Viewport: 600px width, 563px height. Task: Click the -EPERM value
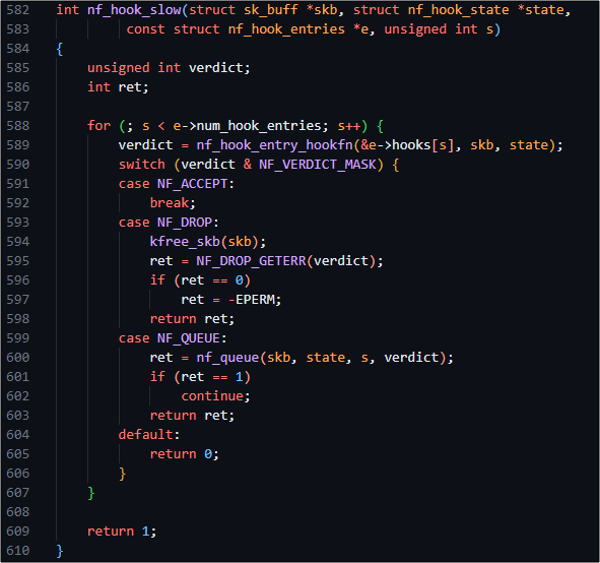[254, 300]
